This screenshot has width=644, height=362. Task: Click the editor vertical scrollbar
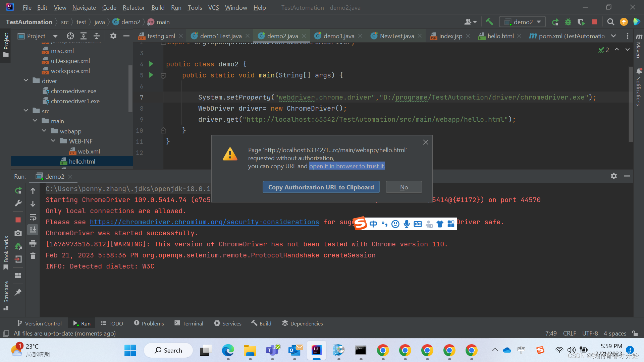[x=631, y=104]
